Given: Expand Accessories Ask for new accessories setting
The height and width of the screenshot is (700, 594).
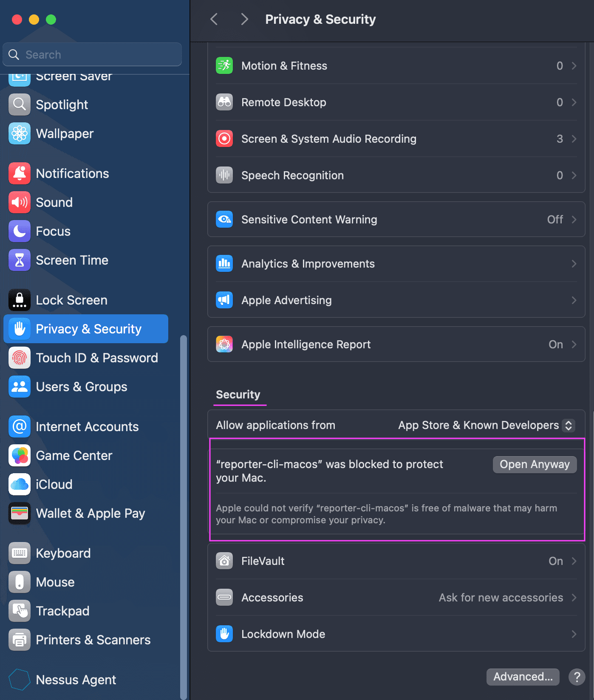Looking at the screenshot, I should (x=574, y=598).
